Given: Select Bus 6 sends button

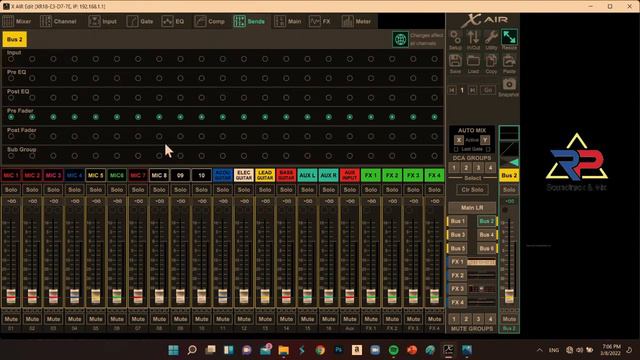Looking at the screenshot, I should point(487,248).
